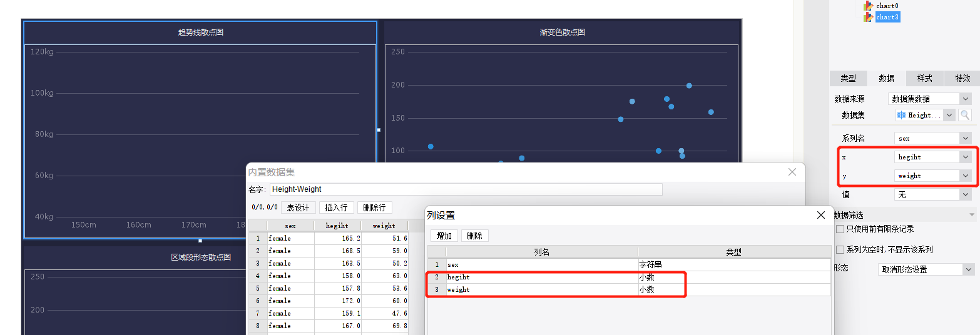Click the 小数 type cell for weight
The image size is (980, 335).
pos(734,289)
